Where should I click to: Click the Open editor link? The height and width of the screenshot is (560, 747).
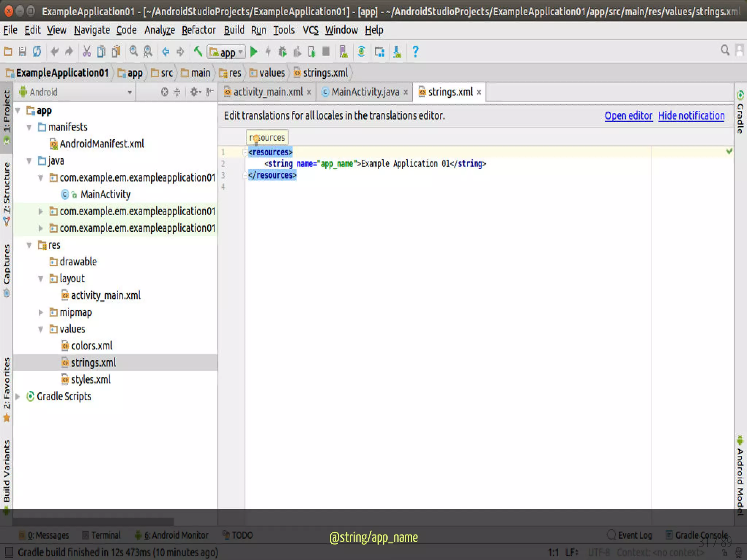click(628, 116)
